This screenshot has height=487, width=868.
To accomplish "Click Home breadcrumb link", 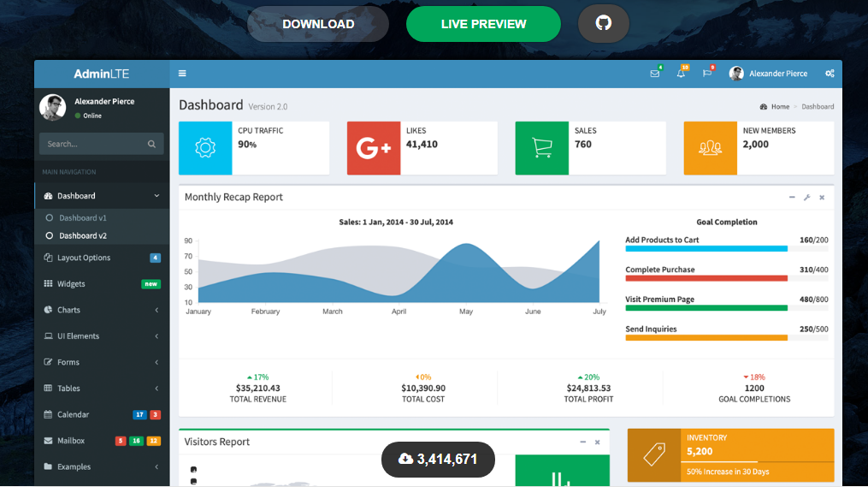I will coord(780,106).
